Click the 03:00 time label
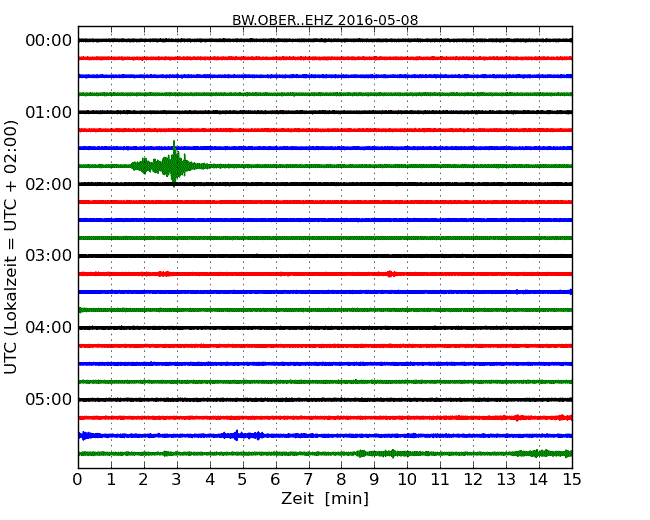The image size is (650, 520). 49,256
